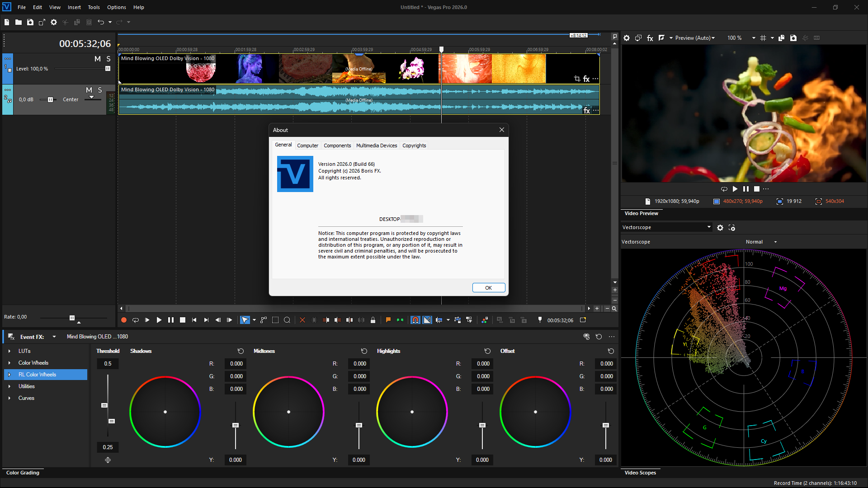Image resolution: width=868 pixels, height=488 pixels.
Task: Open the Multimedia Devices tab in About
Action: pos(377,145)
